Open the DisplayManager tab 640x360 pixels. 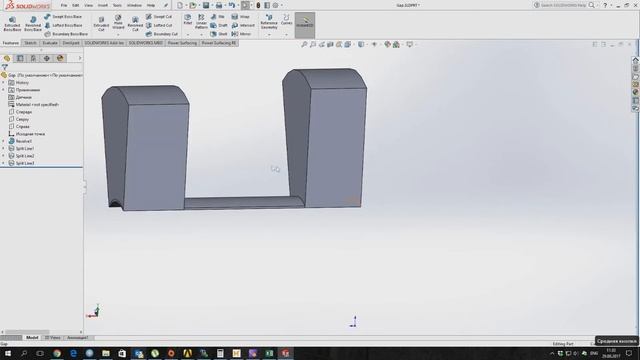point(60,58)
